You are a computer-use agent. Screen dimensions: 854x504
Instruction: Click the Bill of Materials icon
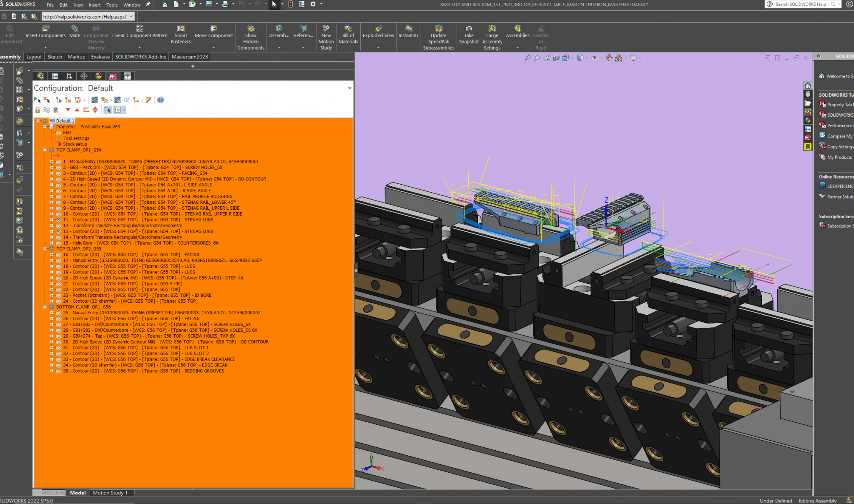click(348, 29)
